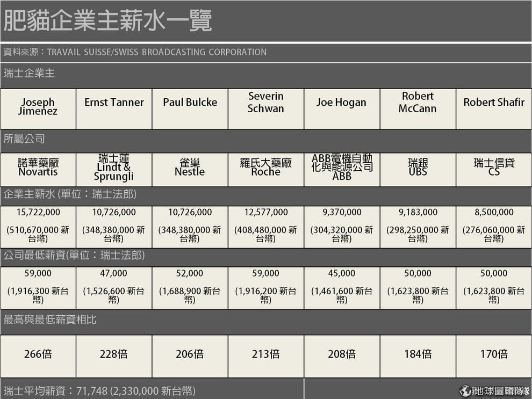Select the amount (1,526,600 新台幣)
This screenshot has height=399, width=532.
(114, 295)
